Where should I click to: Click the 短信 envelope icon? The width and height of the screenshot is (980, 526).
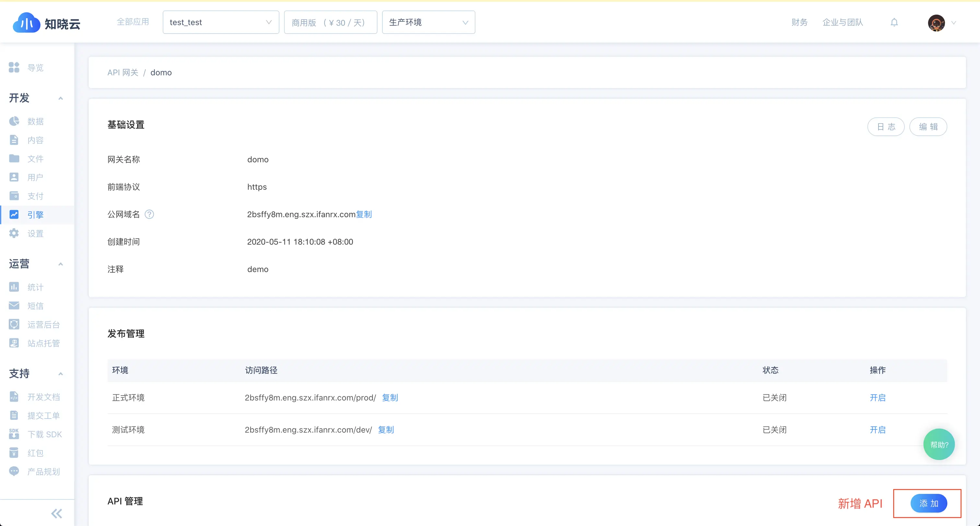tap(14, 305)
